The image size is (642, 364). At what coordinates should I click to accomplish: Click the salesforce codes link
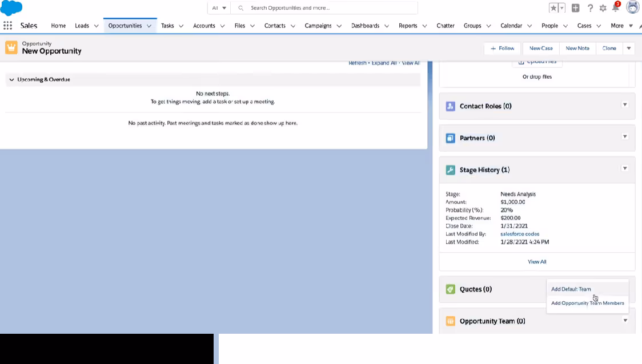520,233
